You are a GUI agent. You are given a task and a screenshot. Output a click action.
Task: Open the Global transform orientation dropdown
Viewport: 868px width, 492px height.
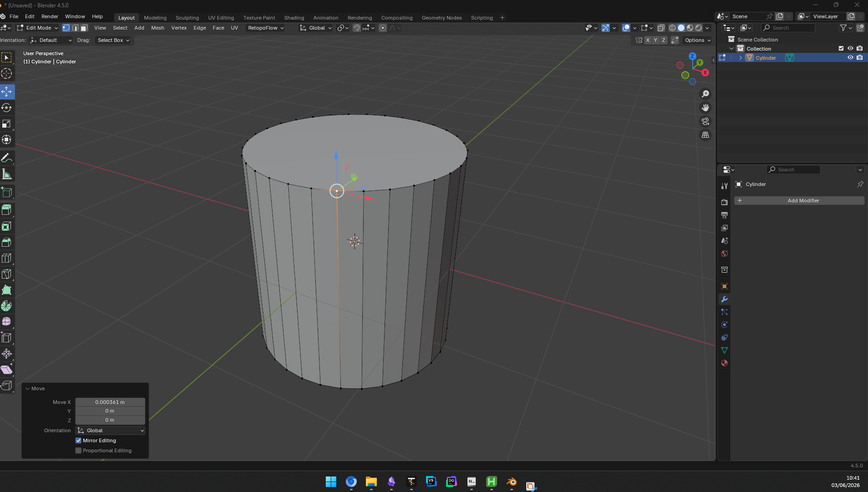[x=316, y=28]
